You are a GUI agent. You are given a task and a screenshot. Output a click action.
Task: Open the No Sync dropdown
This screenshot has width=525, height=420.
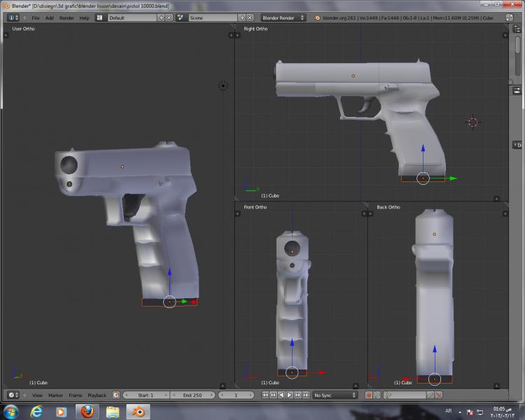click(x=335, y=395)
